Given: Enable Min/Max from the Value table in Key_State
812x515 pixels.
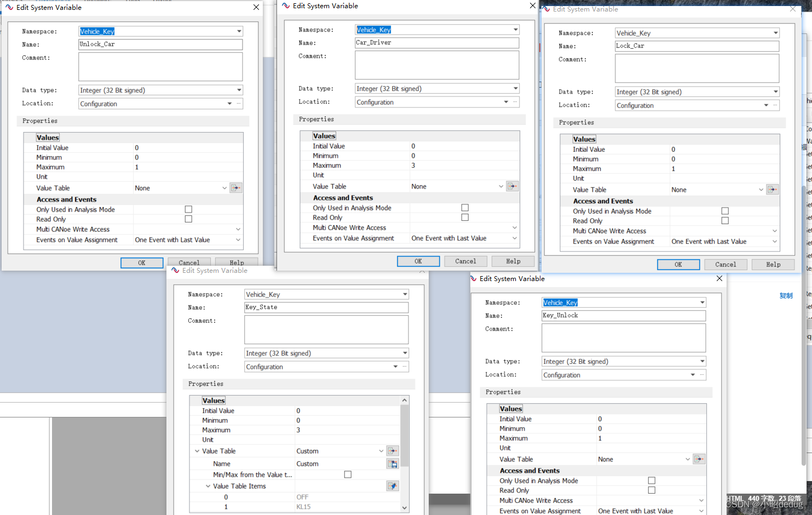Looking at the screenshot, I should point(348,474).
